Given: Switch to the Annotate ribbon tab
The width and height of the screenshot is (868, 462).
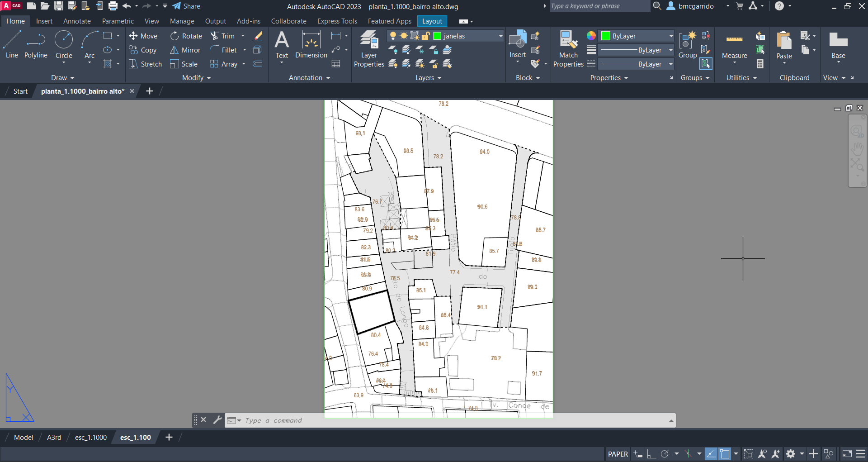Looking at the screenshot, I should [x=77, y=21].
